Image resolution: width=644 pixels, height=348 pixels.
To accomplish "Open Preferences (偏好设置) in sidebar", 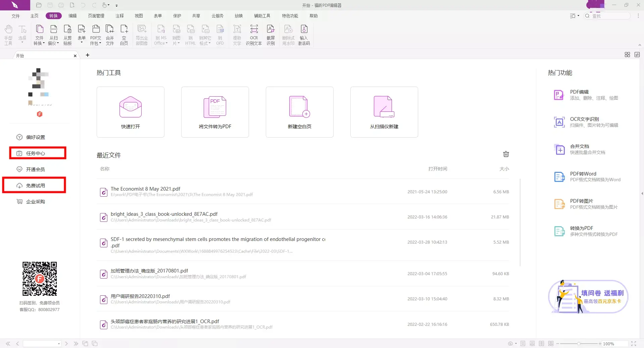I will [x=31, y=137].
